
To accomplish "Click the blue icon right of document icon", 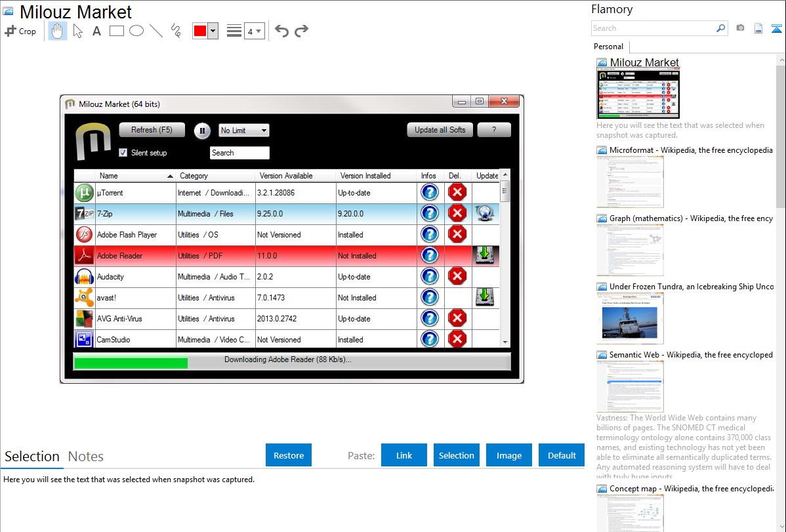I will 776,28.
